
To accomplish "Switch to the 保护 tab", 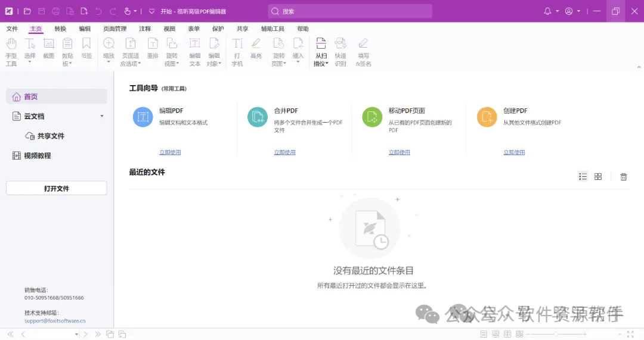I will (x=218, y=29).
